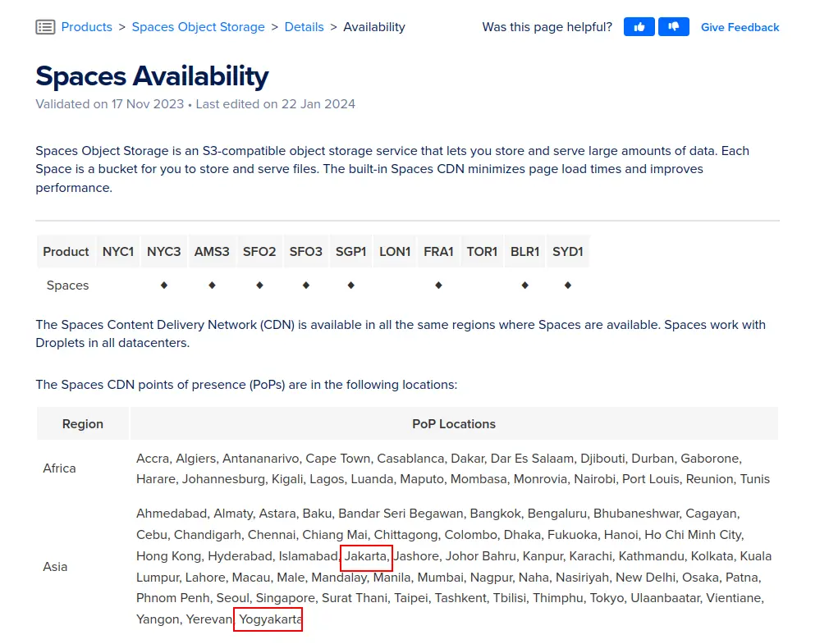Click the Spaces row label
The image size is (829, 644).
tap(67, 285)
